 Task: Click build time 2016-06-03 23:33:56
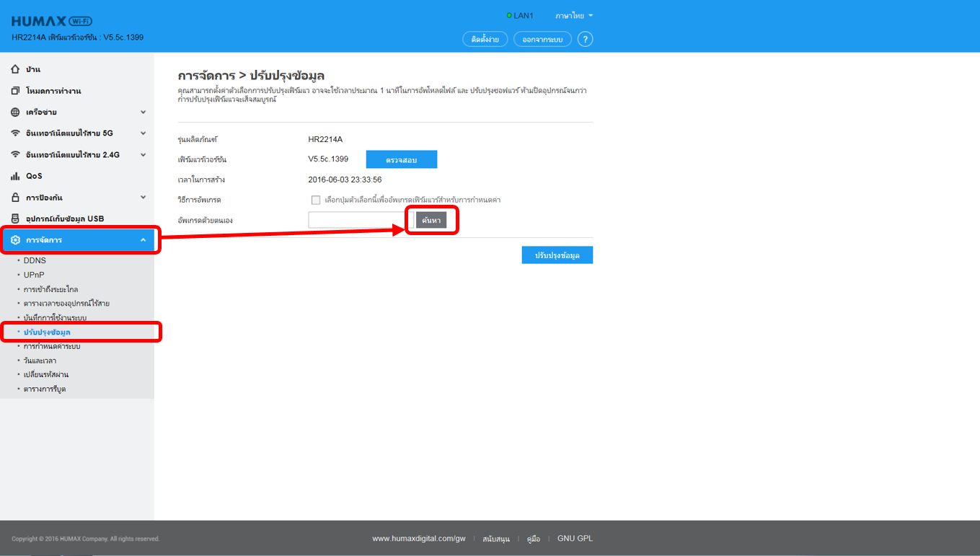pos(345,180)
